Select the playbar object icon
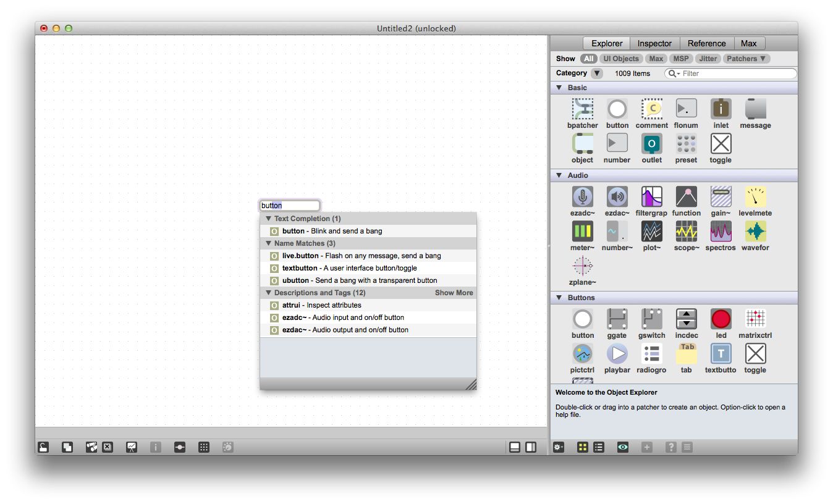The width and height of the screenshot is (833, 504). (617, 355)
